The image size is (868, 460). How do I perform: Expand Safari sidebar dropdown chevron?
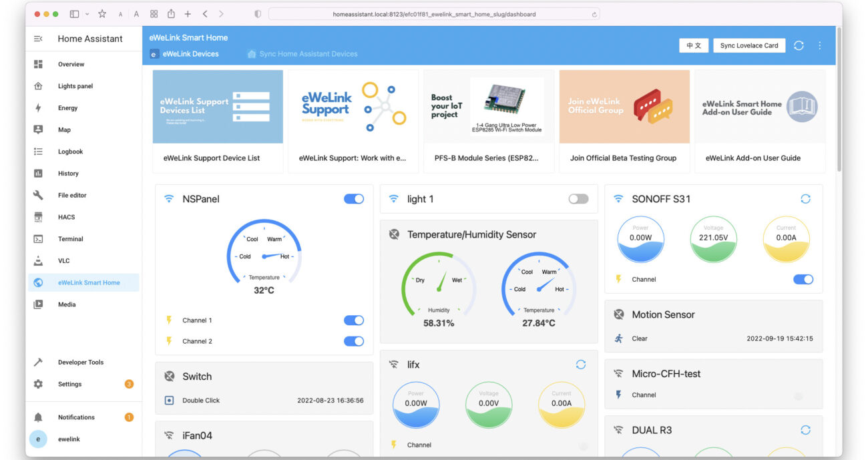(x=87, y=14)
